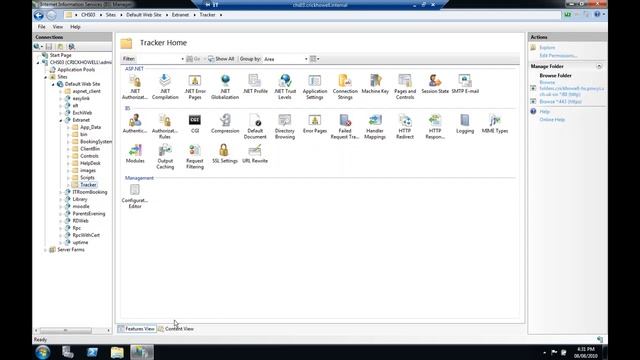This screenshot has width=640, height=360.
Task: Open .NET Error Pages feature
Action: click(x=195, y=87)
